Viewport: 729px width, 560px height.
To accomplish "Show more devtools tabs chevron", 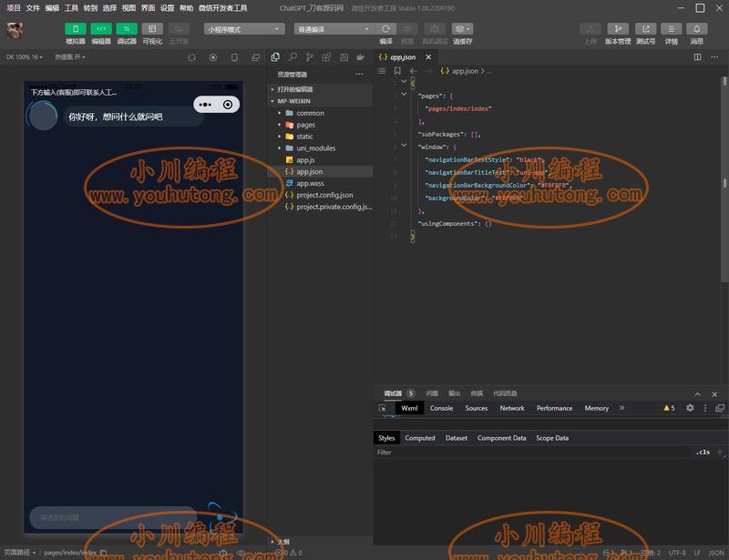I will tap(622, 408).
